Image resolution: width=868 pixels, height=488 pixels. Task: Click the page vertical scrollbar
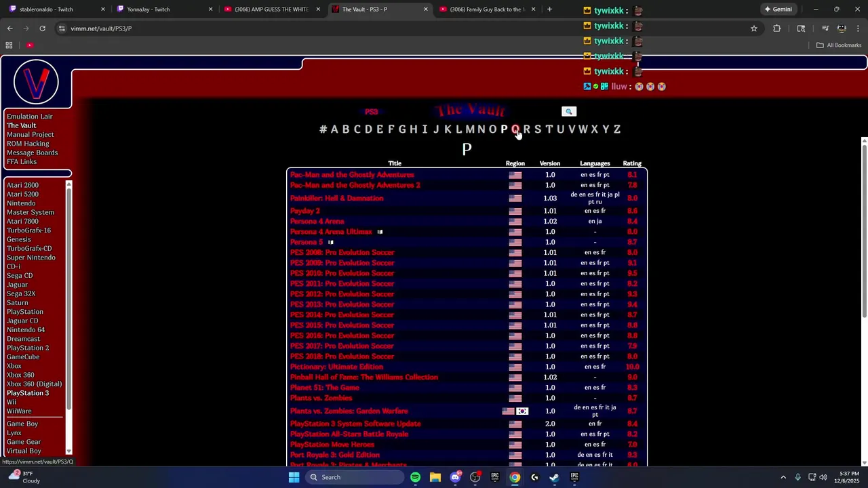click(x=864, y=230)
